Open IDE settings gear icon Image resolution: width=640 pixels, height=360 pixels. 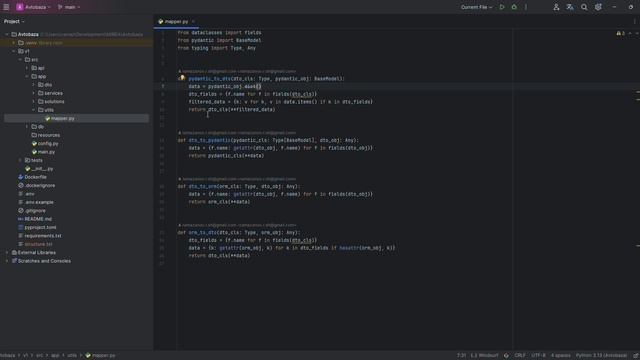598,7
